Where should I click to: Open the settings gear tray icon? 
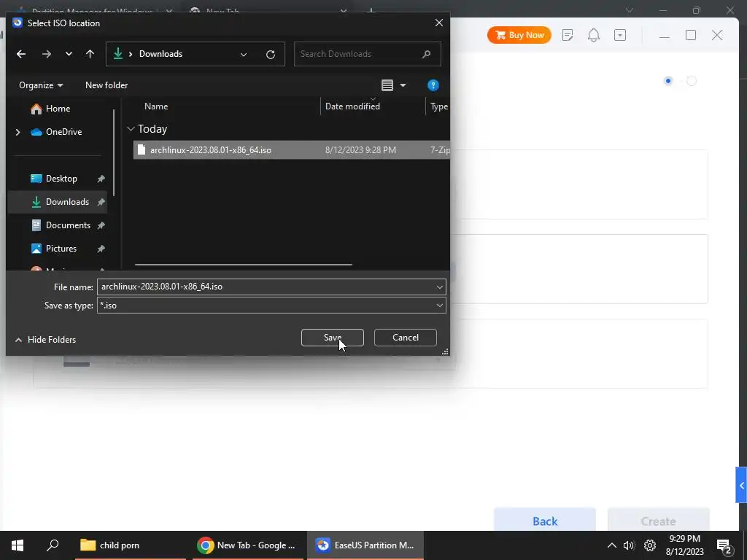650,545
